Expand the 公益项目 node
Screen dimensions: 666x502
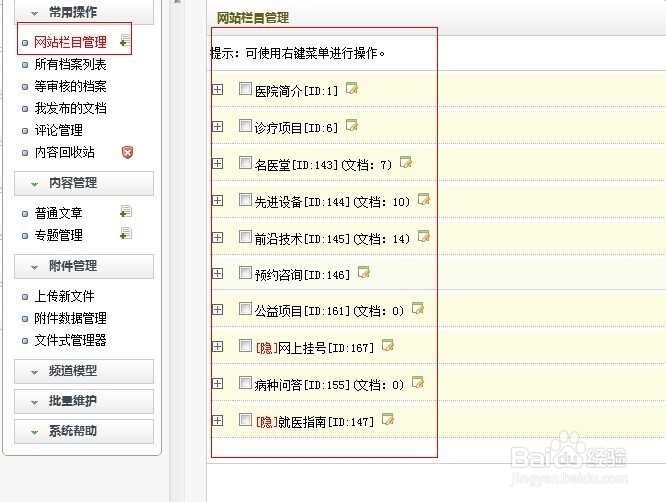pos(217,309)
